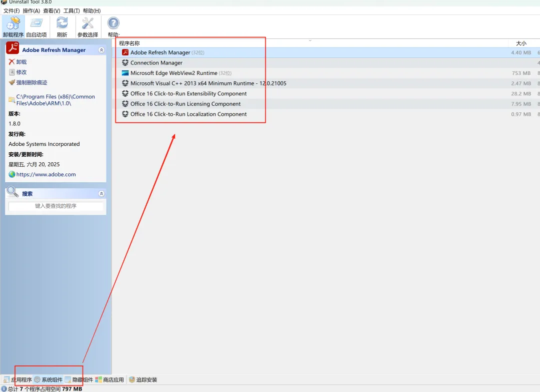Select the Connection Manager row text
The width and height of the screenshot is (540, 392).
point(156,62)
